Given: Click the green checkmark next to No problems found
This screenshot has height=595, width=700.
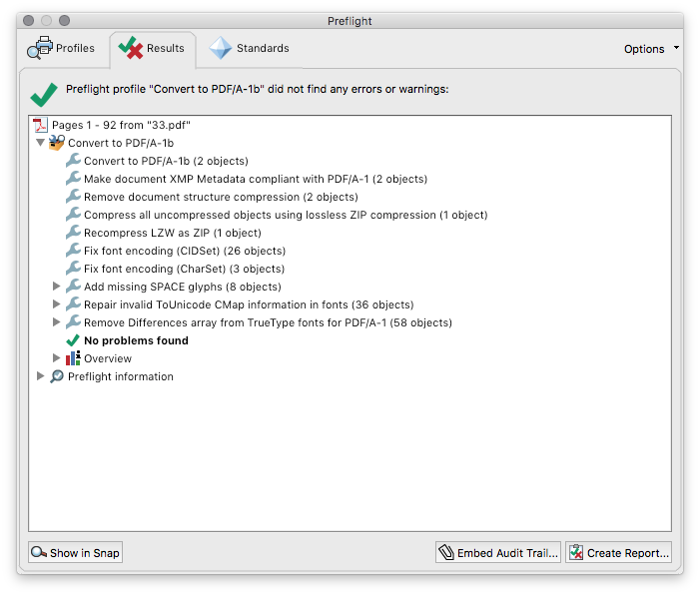Looking at the screenshot, I should point(73,340).
